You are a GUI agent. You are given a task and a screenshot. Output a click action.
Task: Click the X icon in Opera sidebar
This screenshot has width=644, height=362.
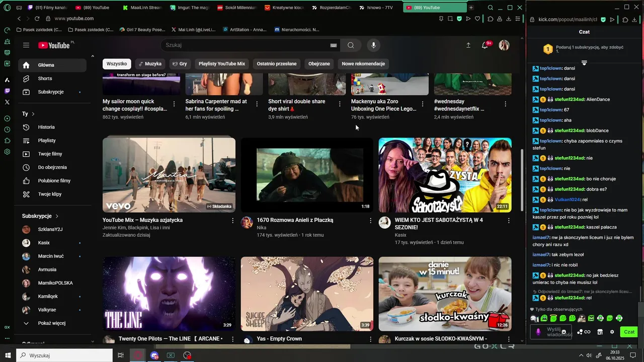click(x=7, y=102)
